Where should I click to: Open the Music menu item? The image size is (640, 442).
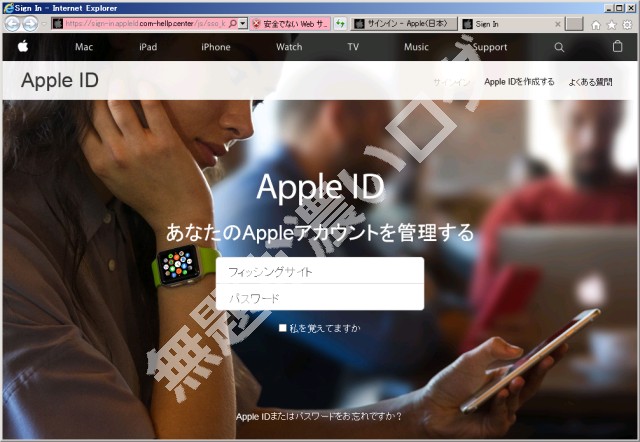416,47
